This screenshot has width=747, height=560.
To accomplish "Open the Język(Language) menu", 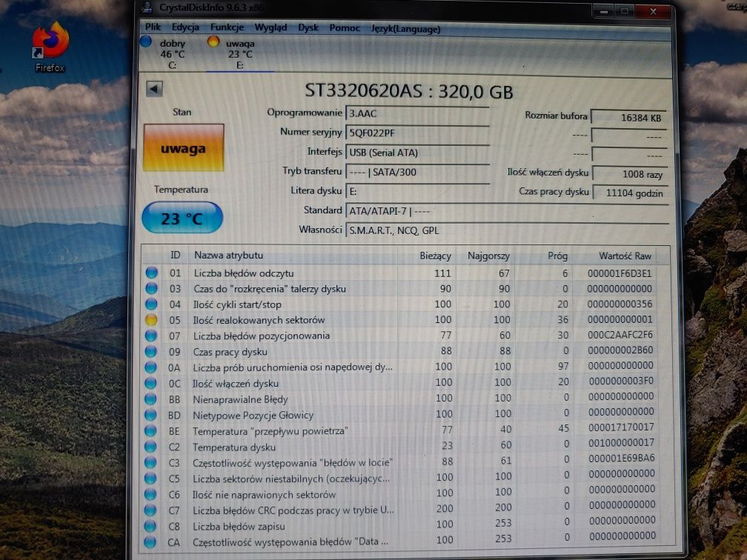I will tap(405, 29).
